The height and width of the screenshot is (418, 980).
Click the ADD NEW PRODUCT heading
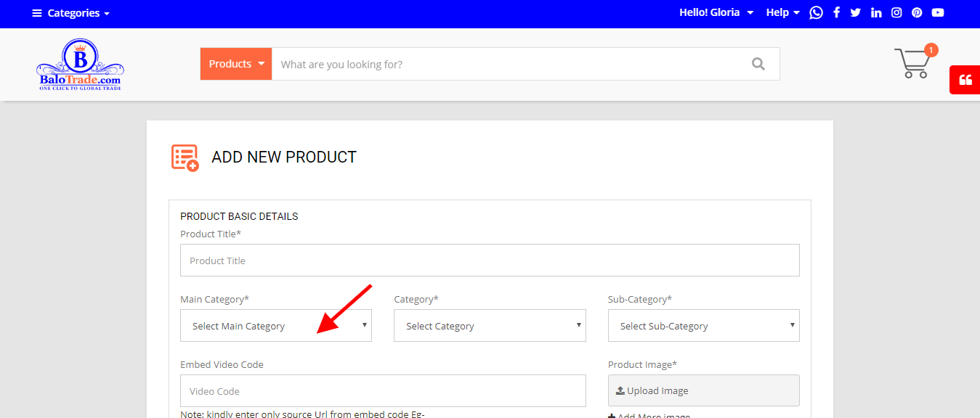[284, 157]
